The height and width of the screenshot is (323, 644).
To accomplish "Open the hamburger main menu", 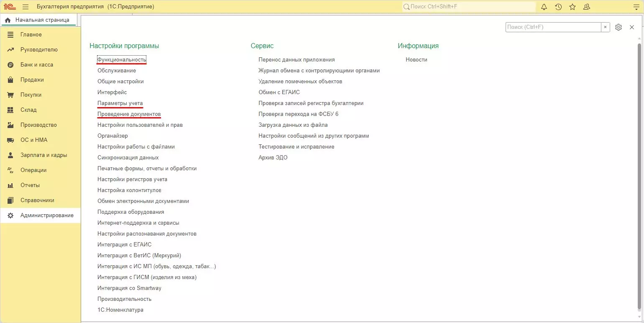I will 26,7.
